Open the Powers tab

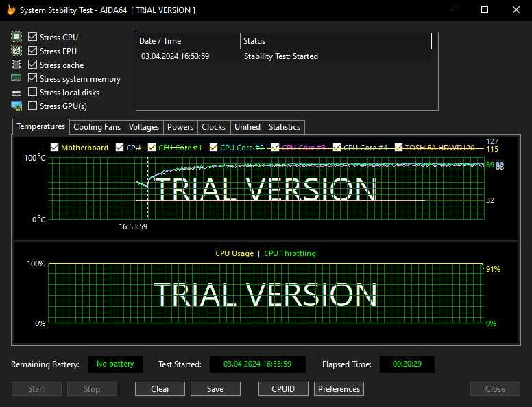[x=180, y=127]
